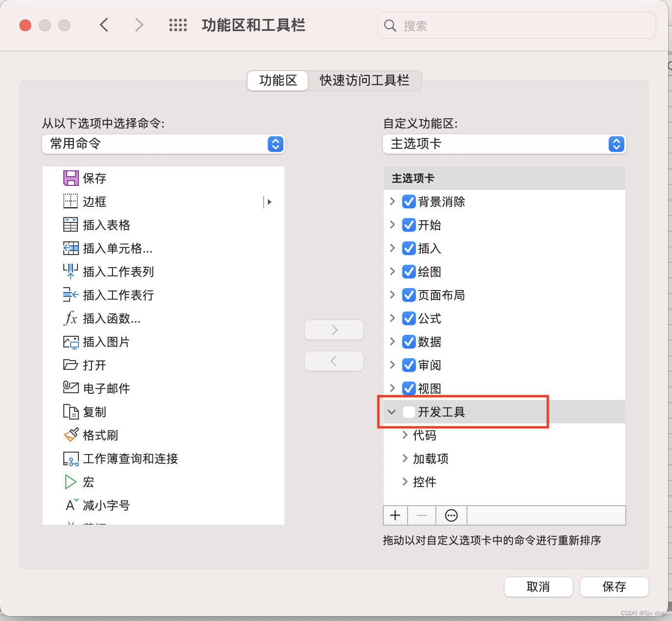Viewport: 672px width, 621px height.
Task: Click the 保存 floppy disk icon
Action: [x=71, y=178]
